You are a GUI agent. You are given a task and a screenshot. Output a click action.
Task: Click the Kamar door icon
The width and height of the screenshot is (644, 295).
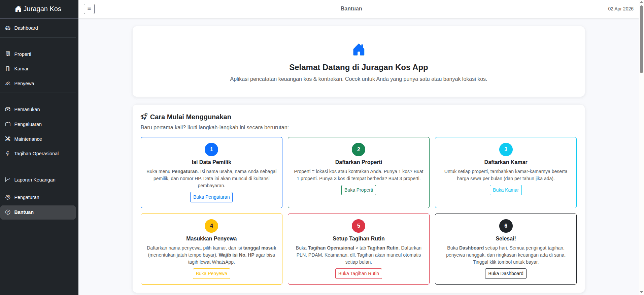(x=8, y=69)
